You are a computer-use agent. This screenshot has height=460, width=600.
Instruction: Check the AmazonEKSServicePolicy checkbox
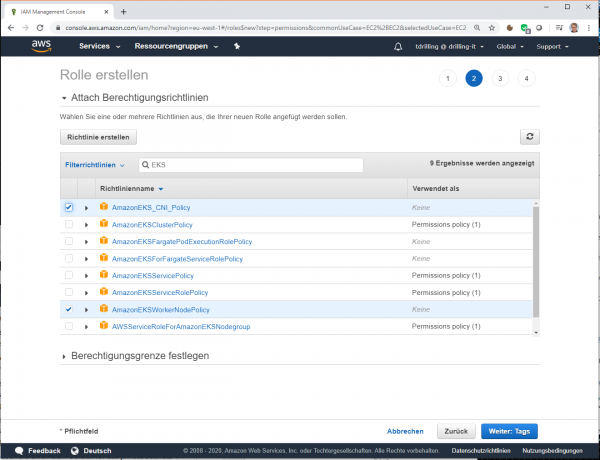[x=69, y=275]
